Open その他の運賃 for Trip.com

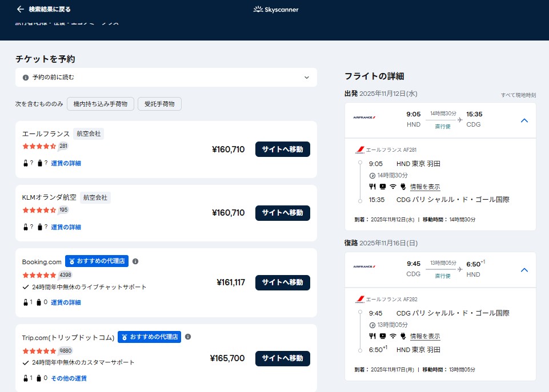pos(69,378)
